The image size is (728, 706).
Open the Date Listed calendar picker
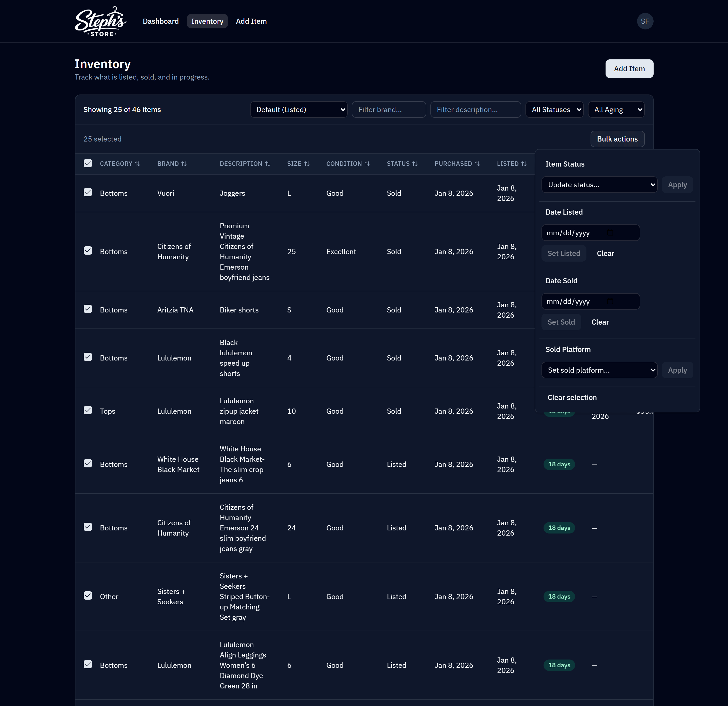[x=611, y=233]
